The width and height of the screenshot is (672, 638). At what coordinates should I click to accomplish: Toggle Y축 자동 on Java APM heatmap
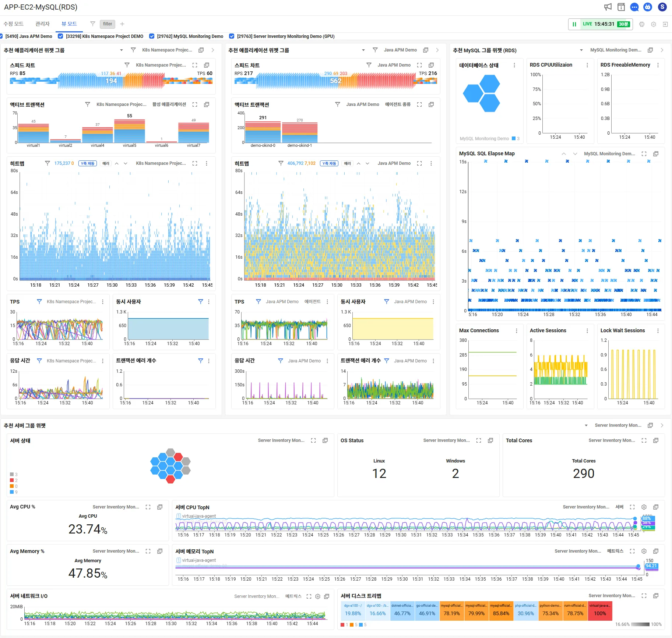(330, 163)
